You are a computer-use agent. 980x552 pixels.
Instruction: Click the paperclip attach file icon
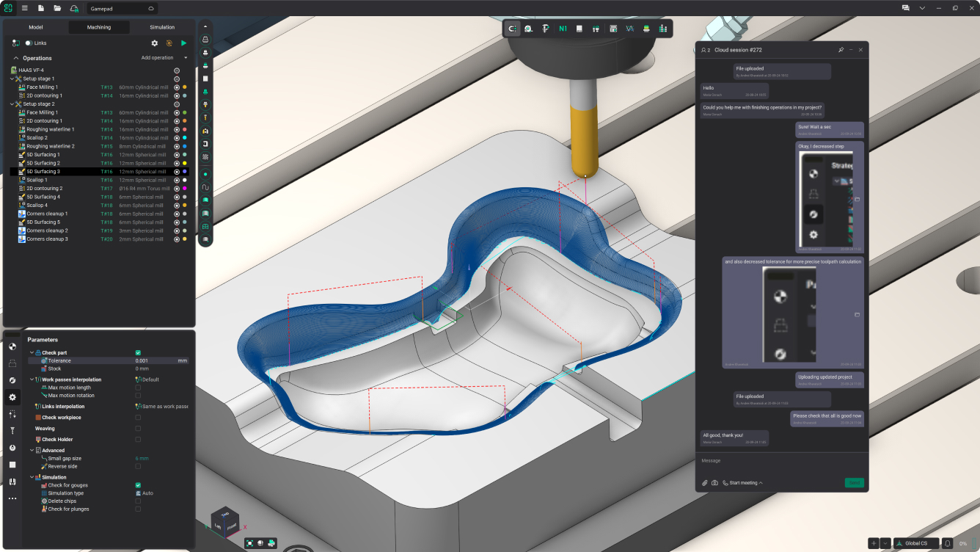click(705, 483)
